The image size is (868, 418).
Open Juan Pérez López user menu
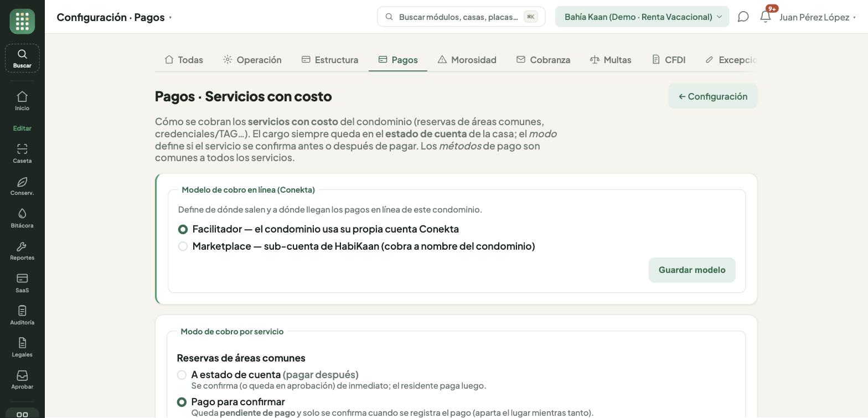[818, 17]
